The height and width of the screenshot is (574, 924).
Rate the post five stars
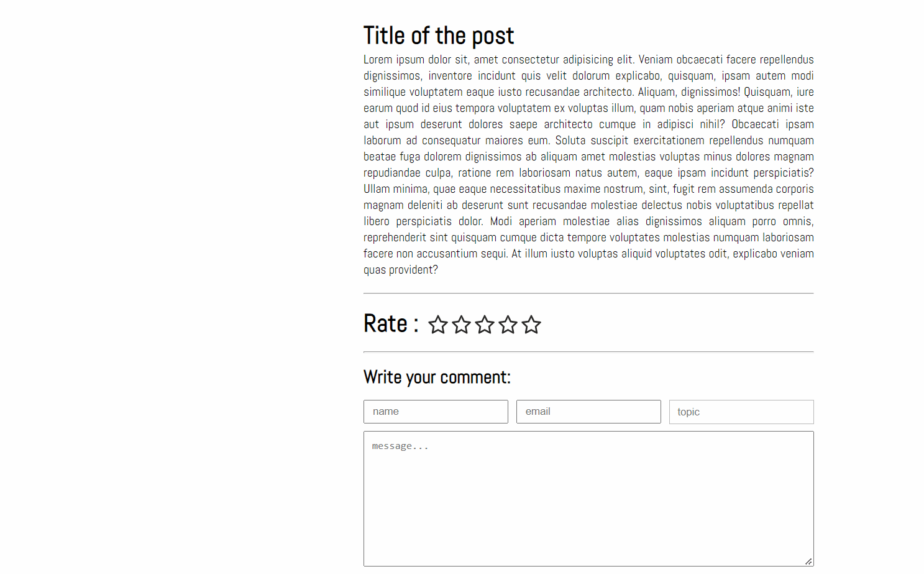tap(531, 325)
